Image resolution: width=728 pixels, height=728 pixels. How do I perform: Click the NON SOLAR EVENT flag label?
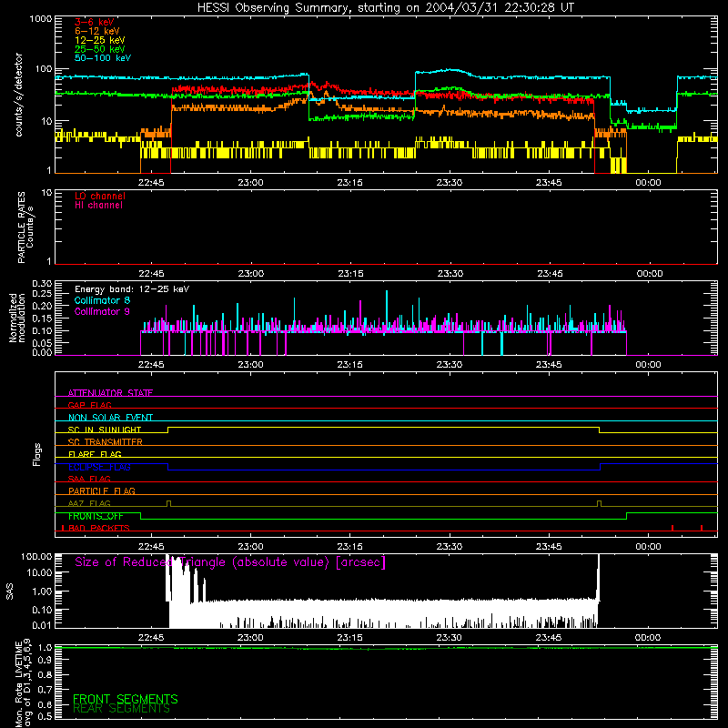110,418
